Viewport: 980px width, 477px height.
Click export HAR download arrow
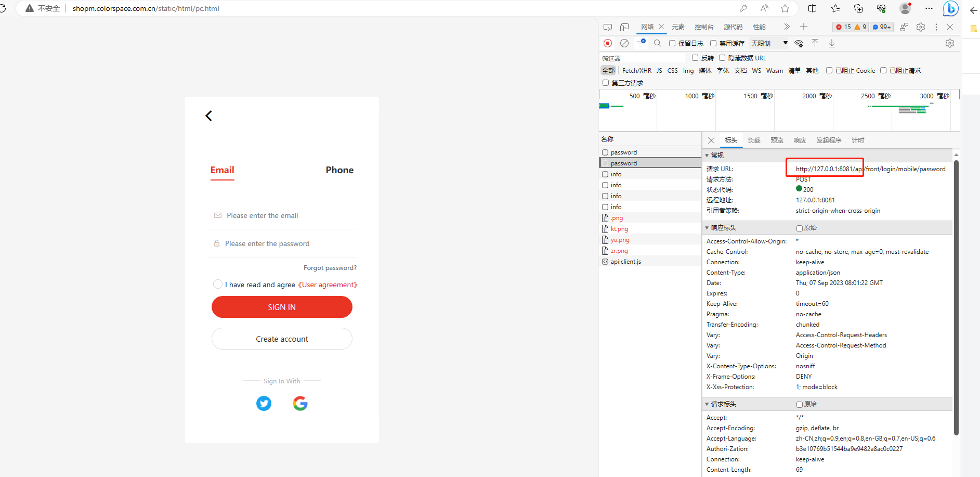(x=832, y=43)
